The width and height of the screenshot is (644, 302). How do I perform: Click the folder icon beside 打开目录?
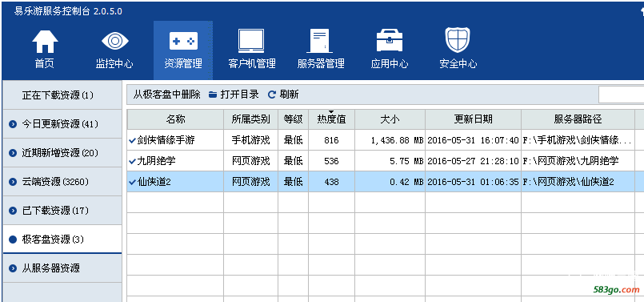(x=212, y=95)
